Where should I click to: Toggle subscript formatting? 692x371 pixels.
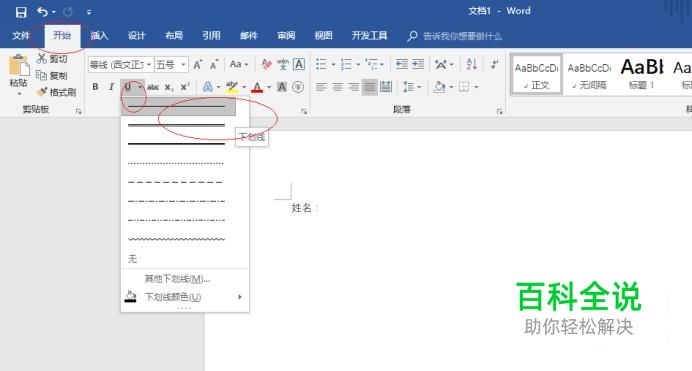pos(169,87)
